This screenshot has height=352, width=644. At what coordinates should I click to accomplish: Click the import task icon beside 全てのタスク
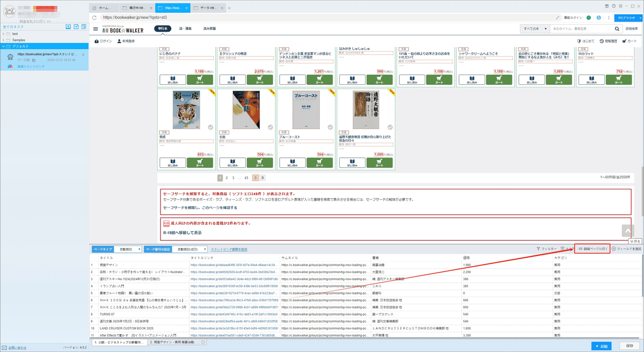[x=68, y=26]
